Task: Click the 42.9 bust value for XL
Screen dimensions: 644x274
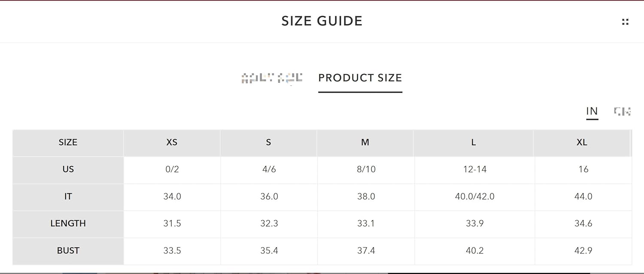Action: click(583, 251)
